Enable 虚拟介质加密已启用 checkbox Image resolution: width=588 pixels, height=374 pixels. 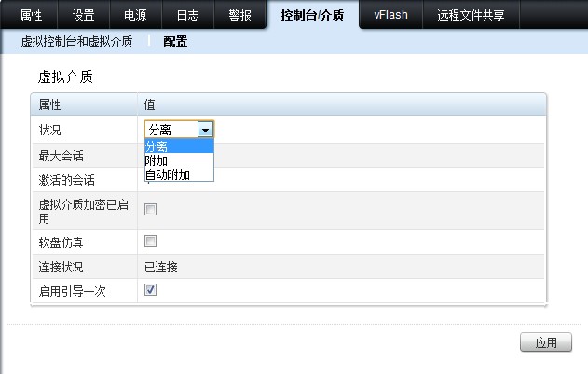150,210
